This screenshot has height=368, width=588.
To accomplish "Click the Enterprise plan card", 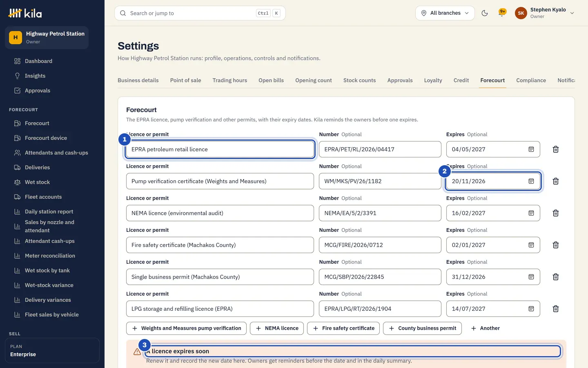I will click(x=52, y=350).
